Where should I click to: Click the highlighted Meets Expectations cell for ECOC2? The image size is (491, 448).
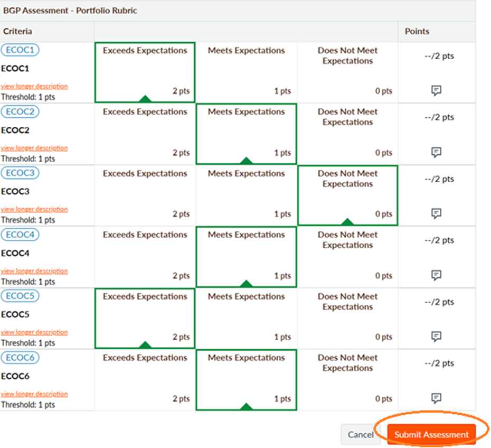click(x=246, y=132)
